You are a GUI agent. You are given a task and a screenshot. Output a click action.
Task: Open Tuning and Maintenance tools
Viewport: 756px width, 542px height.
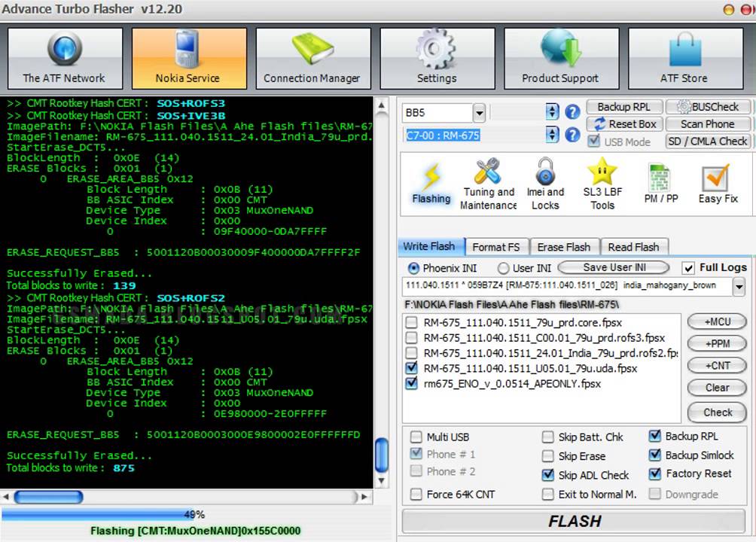click(488, 184)
